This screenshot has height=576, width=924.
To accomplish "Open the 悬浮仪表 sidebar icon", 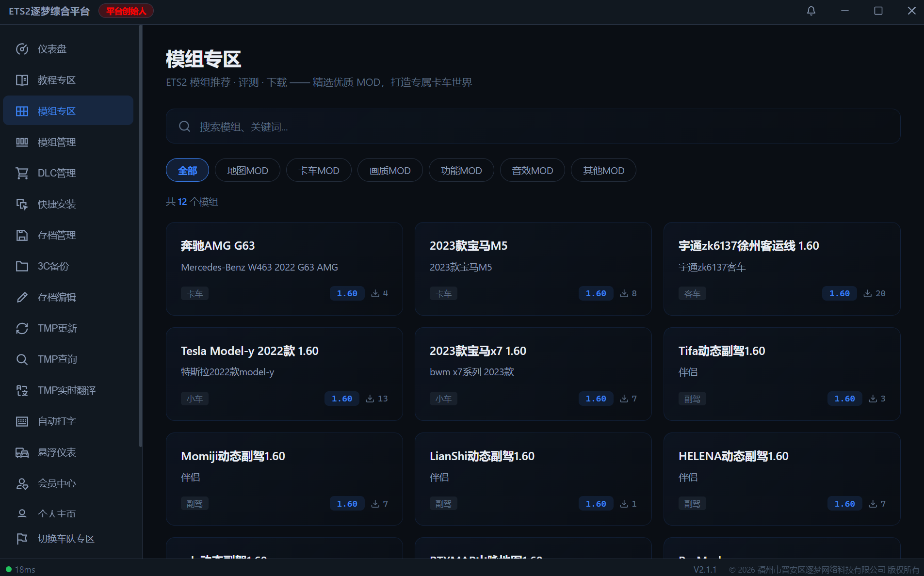I will [22, 452].
